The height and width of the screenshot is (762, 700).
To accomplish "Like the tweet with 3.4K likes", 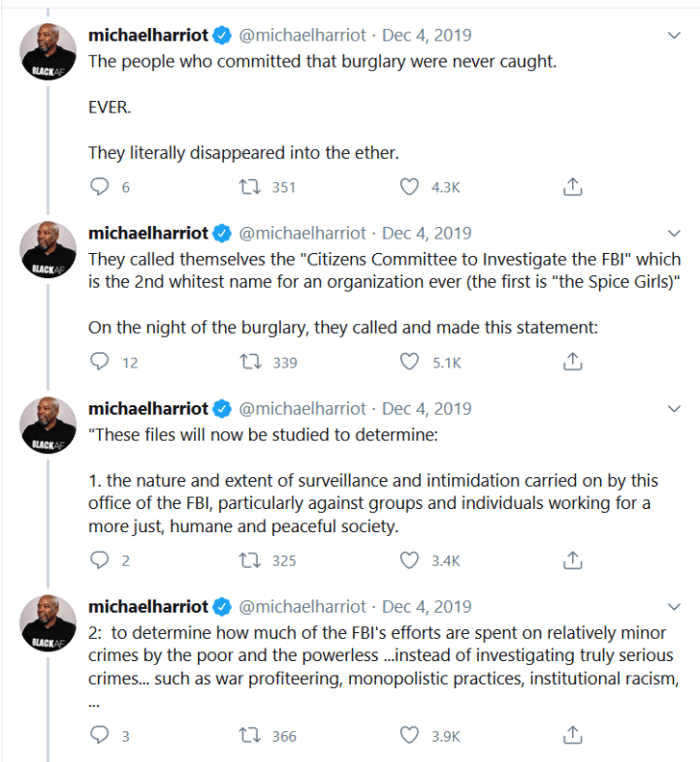I will (x=410, y=559).
